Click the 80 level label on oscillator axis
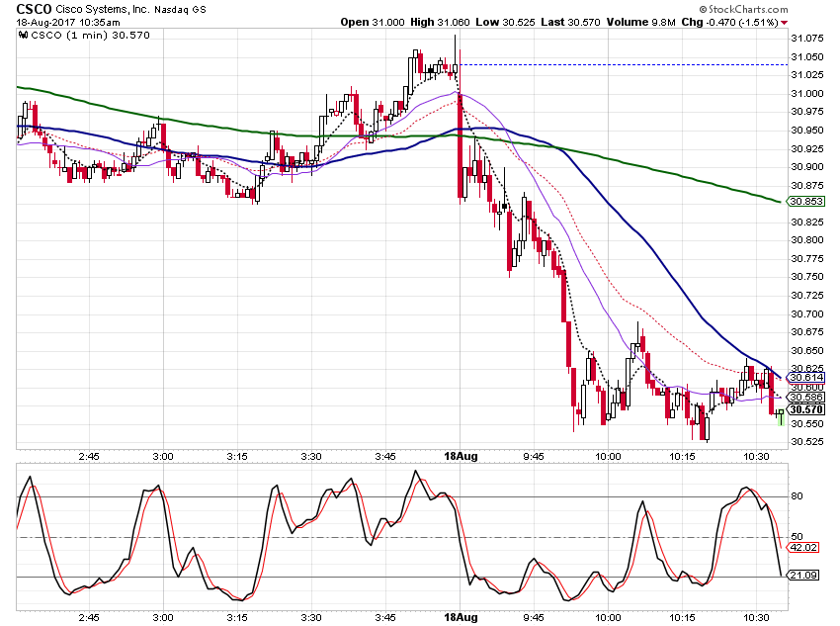Image resolution: width=840 pixels, height=626 pixels. point(797,496)
